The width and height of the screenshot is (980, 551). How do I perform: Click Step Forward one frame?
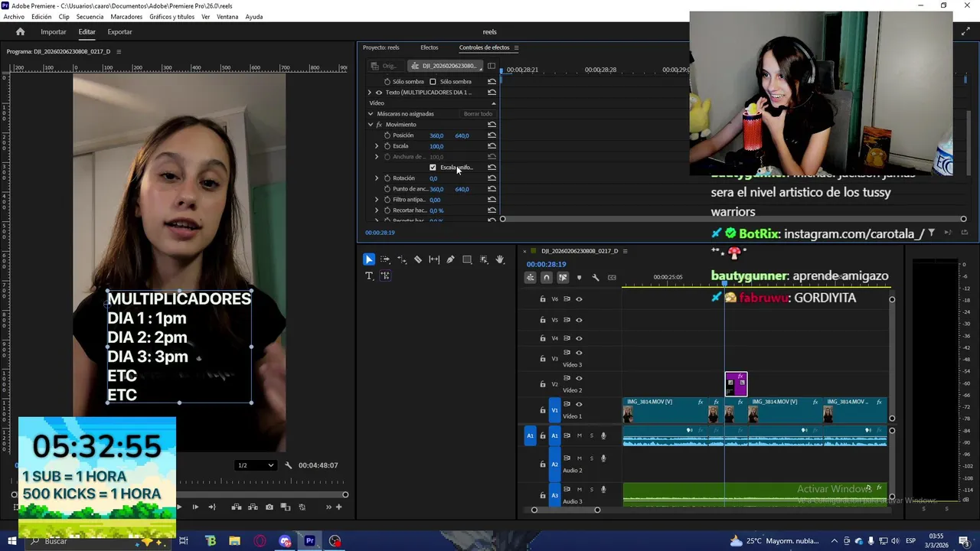[195, 507]
